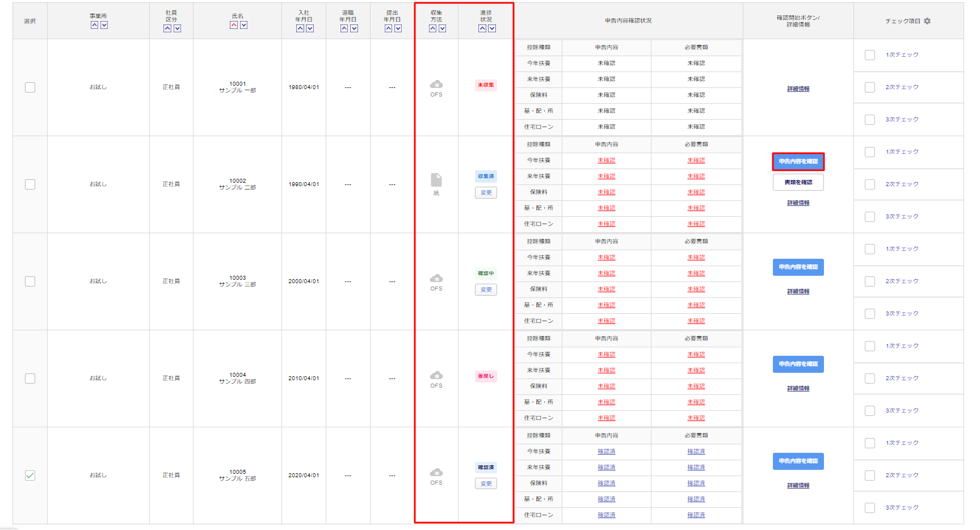Screen dimensions: 980x530
Task: Click 変更 button under 収集済 status
Action: [486, 193]
